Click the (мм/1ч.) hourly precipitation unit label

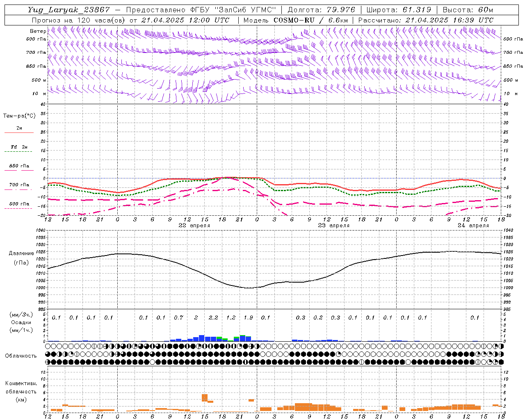(x=21, y=330)
